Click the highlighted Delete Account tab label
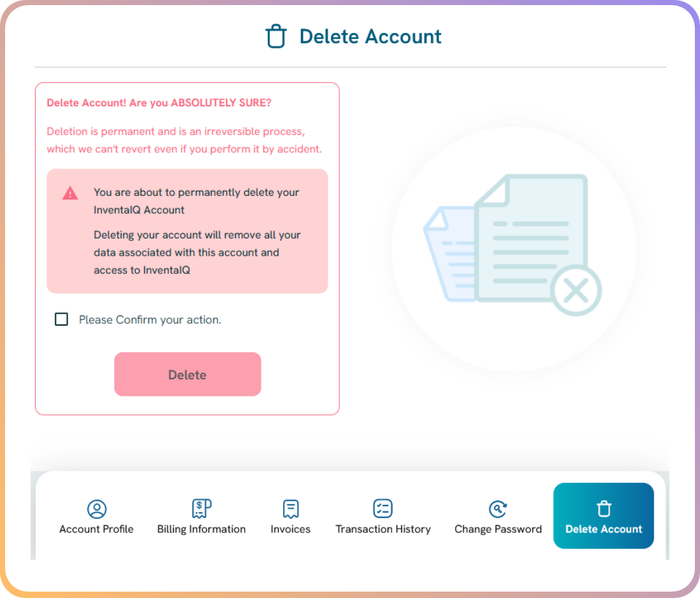700x598 pixels. (x=603, y=529)
